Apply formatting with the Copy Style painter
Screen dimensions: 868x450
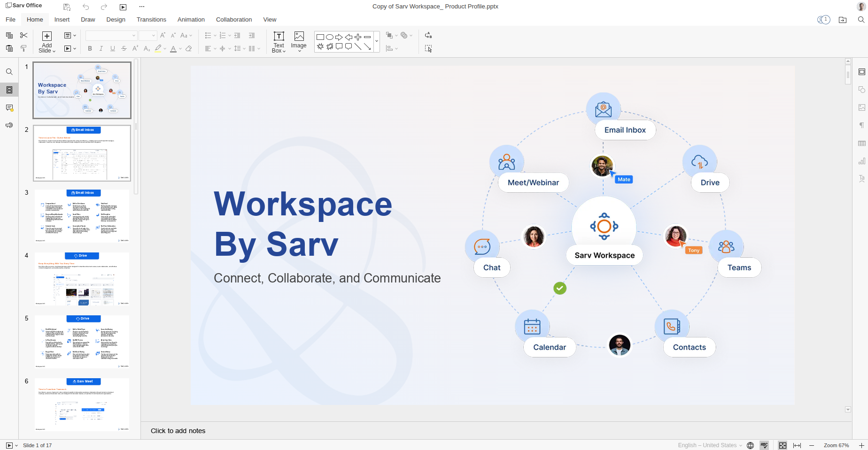pyautogui.click(x=23, y=48)
